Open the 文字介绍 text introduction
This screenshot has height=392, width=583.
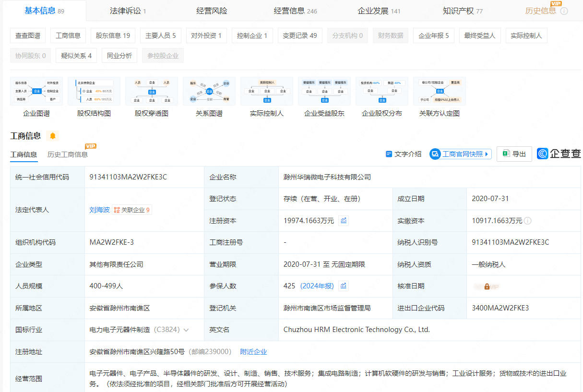404,154
